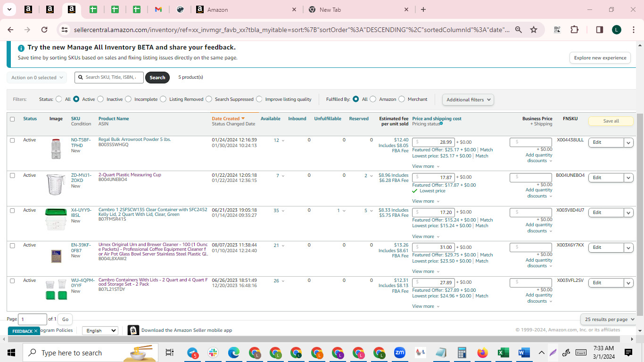Expand View more under the 31.00 price
The width and height of the screenshot is (644, 362).
[x=426, y=271]
